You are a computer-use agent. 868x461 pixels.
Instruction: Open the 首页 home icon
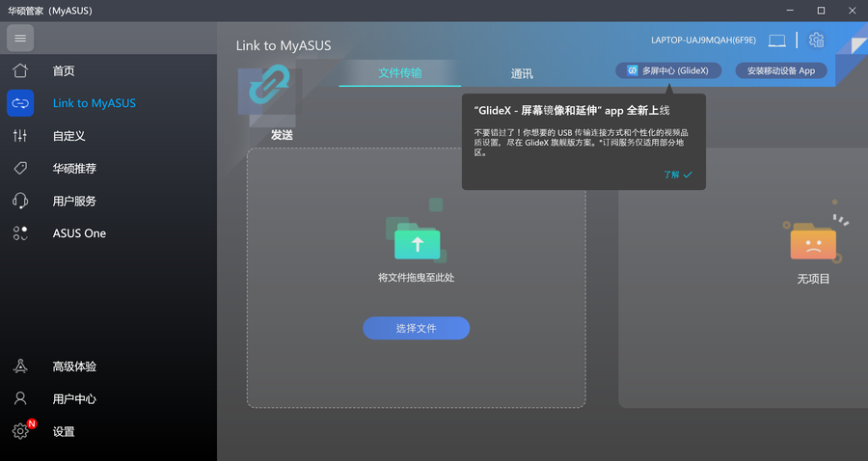(x=20, y=71)
